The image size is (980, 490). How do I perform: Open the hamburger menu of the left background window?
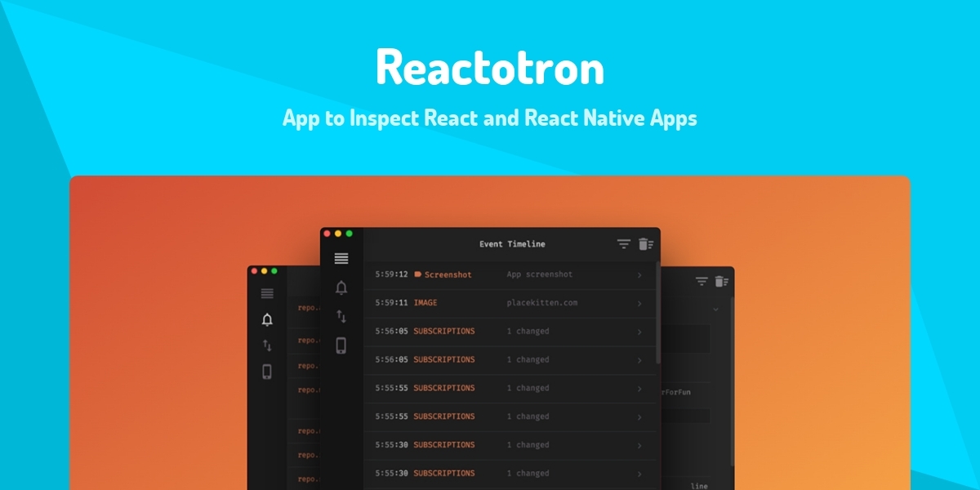pyautogui.click(x=265, y=294)
